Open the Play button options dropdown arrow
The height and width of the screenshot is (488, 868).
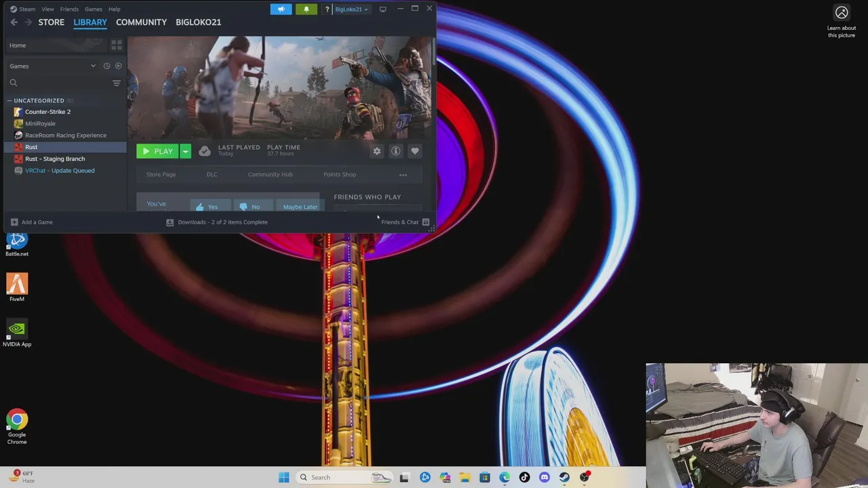(x=185, y=151)
